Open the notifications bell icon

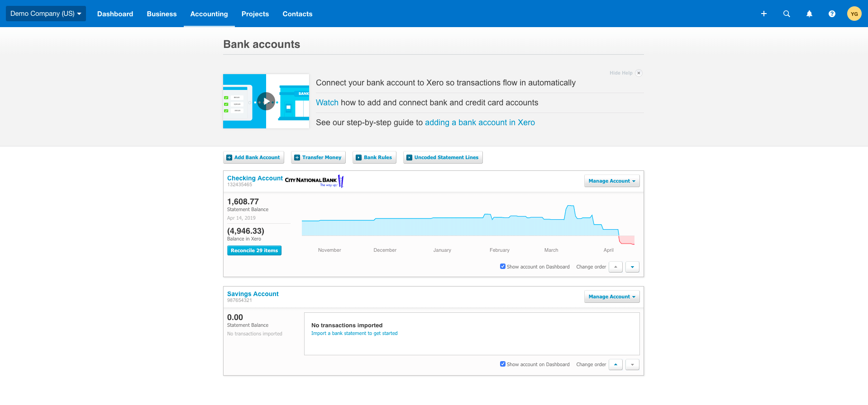(x=809, y=14)
